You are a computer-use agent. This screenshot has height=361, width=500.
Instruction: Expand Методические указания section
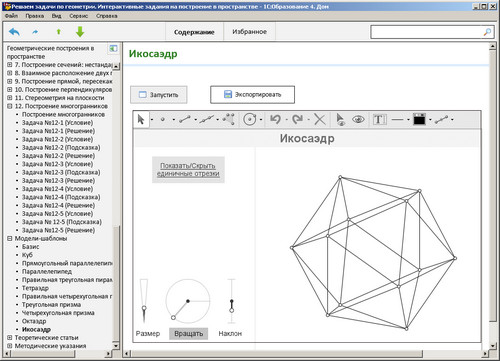click(10, 346)
